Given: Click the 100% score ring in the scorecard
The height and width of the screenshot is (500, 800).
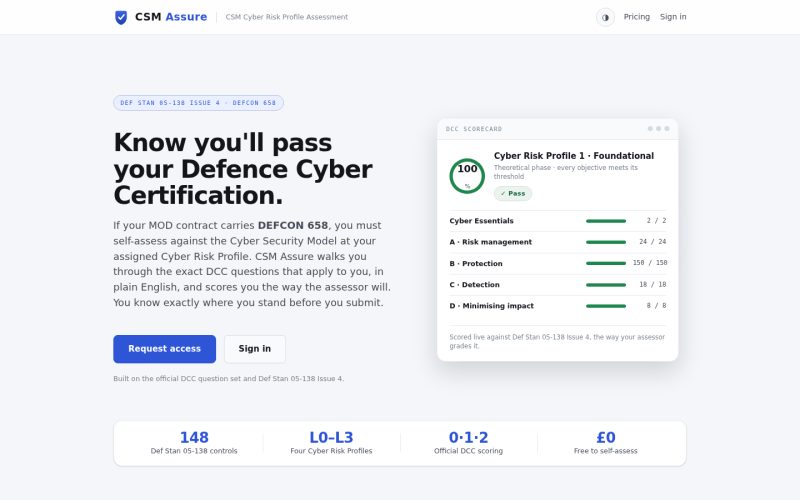Looking at the screenshot, I should coord(467,176).
